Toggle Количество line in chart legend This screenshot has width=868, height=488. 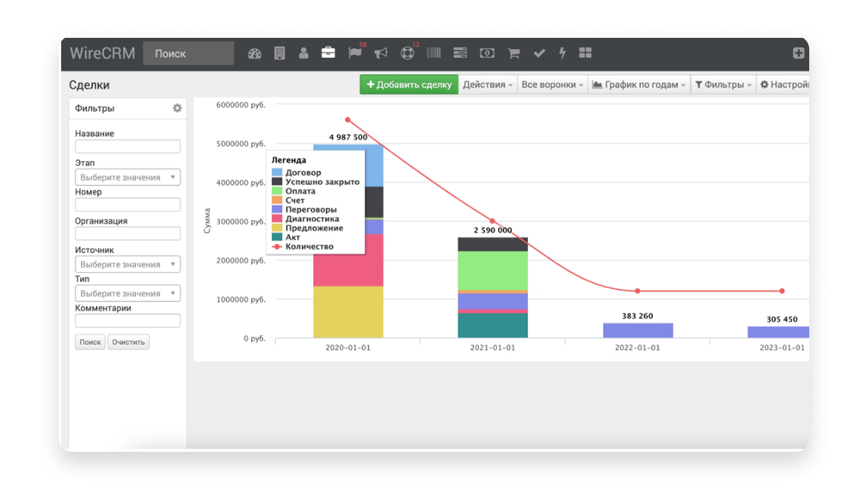point(302,246)
